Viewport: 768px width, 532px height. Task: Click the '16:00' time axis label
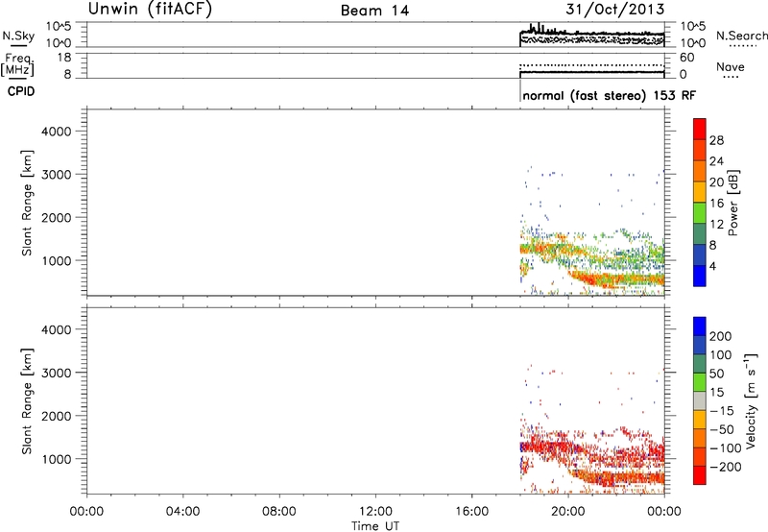(471, 512)
